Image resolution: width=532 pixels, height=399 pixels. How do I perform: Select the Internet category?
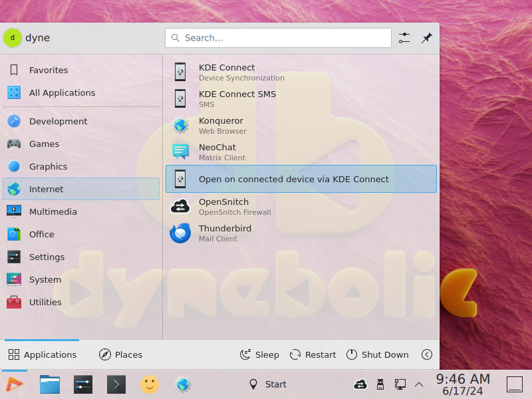81,189
